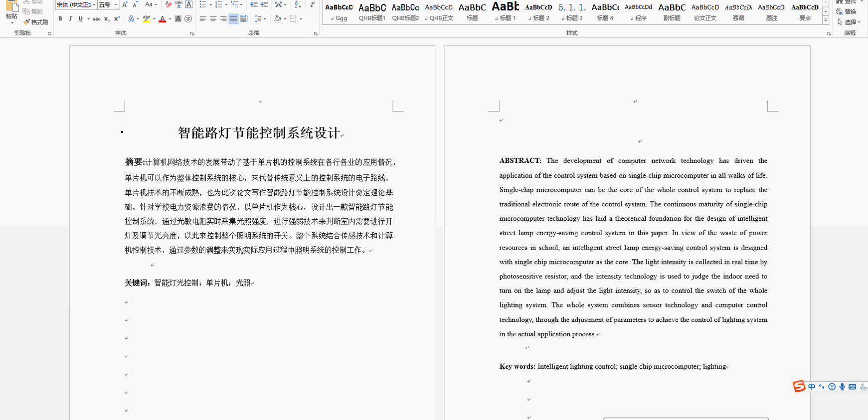Click the enclosed character (字) icon

(x=188, y=19)
